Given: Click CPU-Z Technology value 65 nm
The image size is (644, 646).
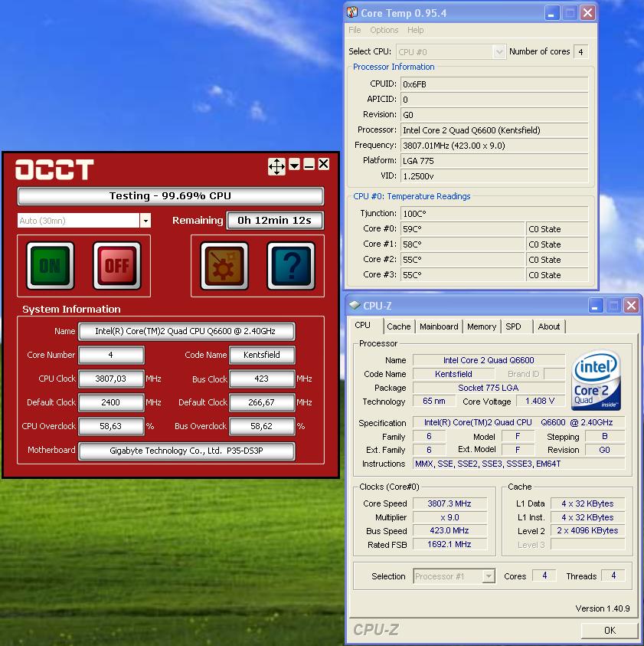Looking at the screenshot, I should [x=434, y=401].
